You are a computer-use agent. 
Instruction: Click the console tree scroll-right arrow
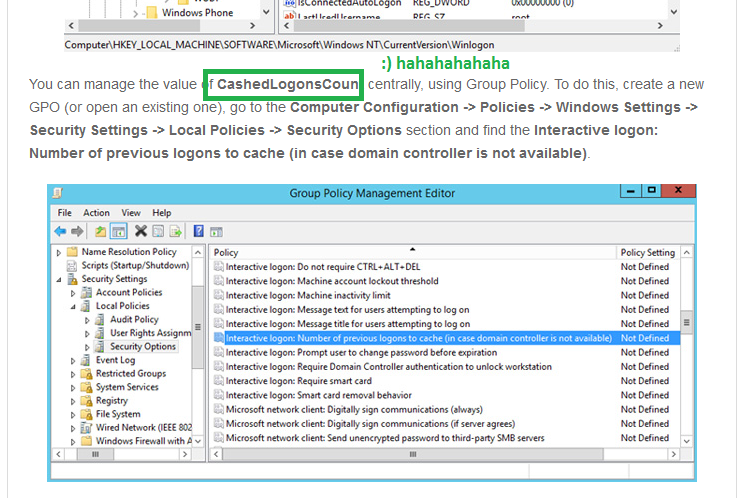(x=185, y=454)
